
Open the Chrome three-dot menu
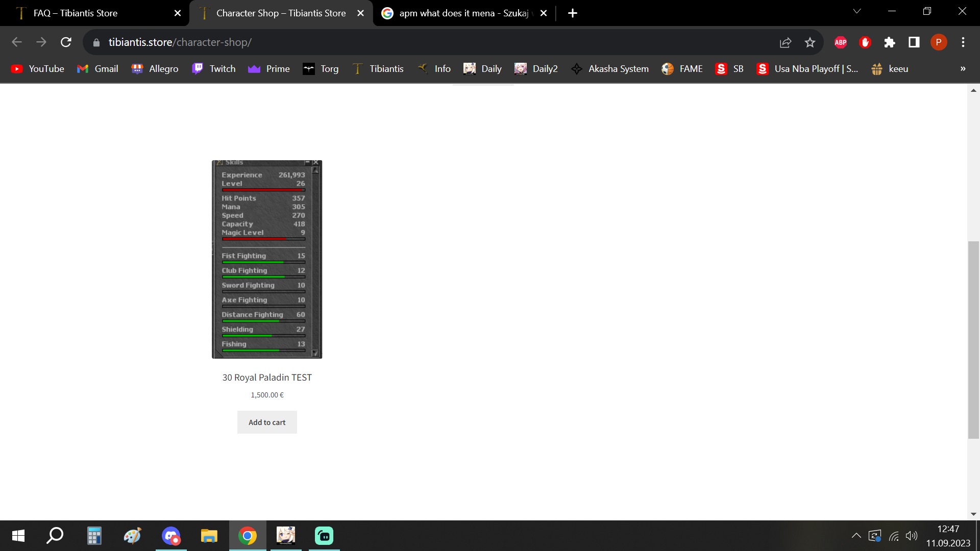click(963, 42)
